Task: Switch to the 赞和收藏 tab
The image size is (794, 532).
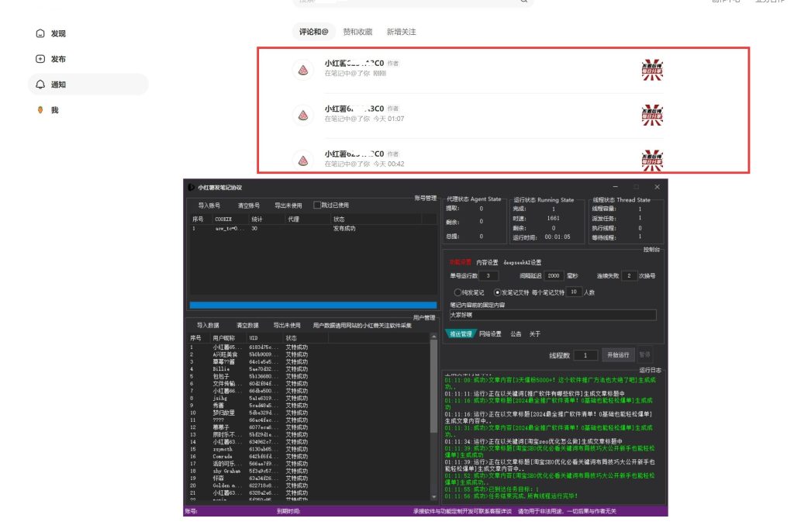Action: tap(357, 32)
